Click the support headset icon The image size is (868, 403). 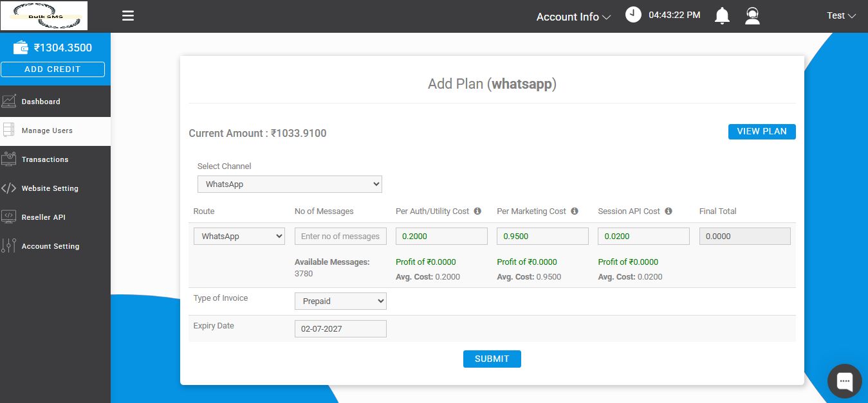[x=752, y=15]
